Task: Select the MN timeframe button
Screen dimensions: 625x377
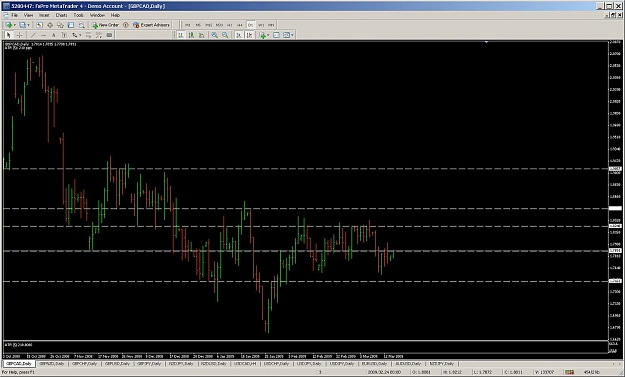Action: [x=271, y=25]
